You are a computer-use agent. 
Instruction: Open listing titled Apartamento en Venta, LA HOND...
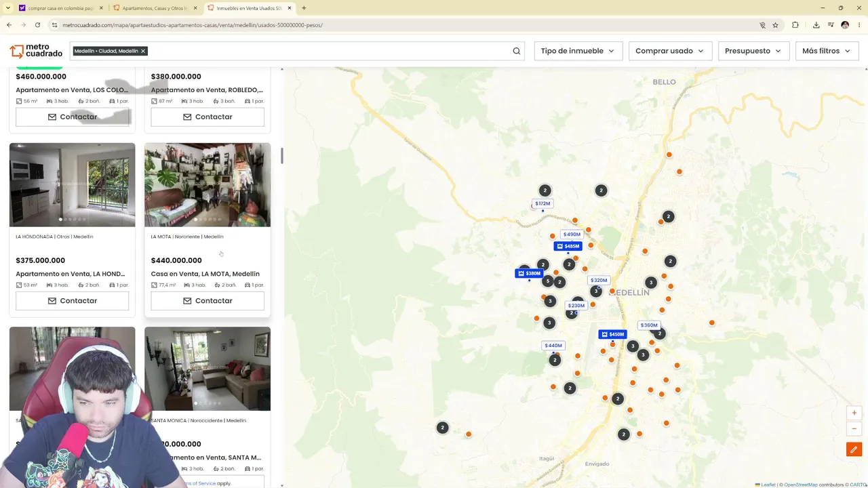(x=71, y=274)
